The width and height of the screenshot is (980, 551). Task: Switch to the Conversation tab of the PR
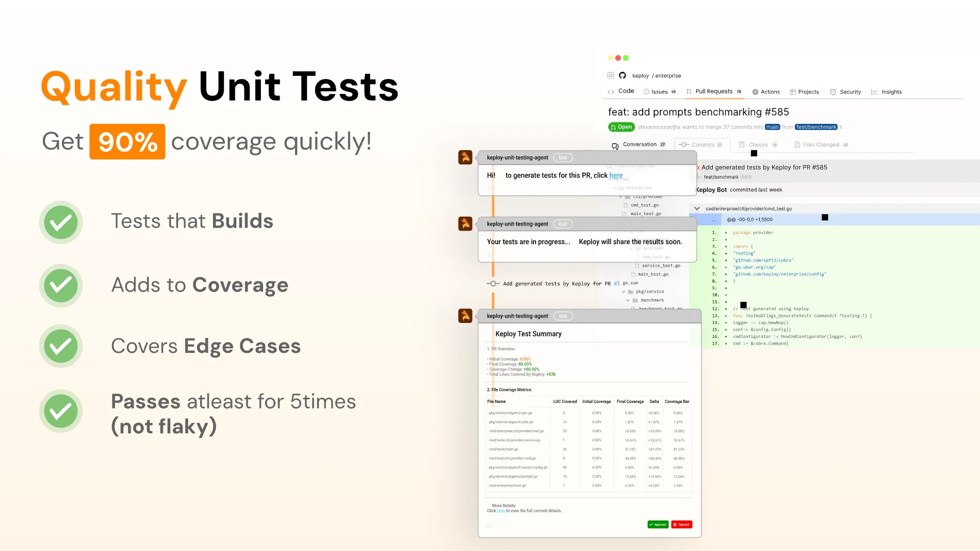(639, 144)
